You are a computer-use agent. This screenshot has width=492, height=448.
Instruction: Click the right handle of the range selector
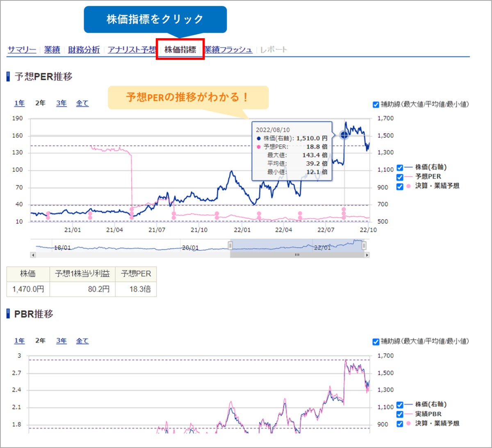coord(364,245)
